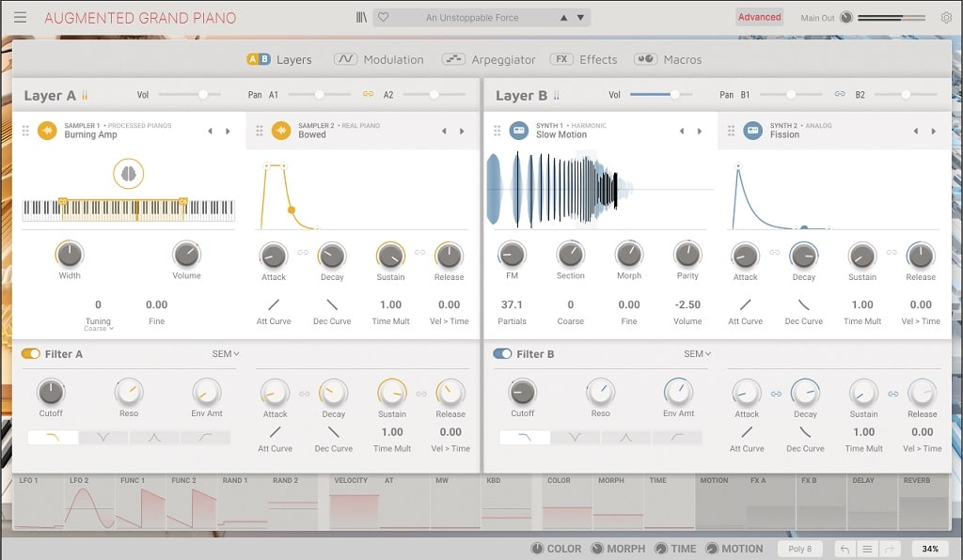Switch to Macros tab
Screen dimensions: 963x560
[x=667, y=59]
